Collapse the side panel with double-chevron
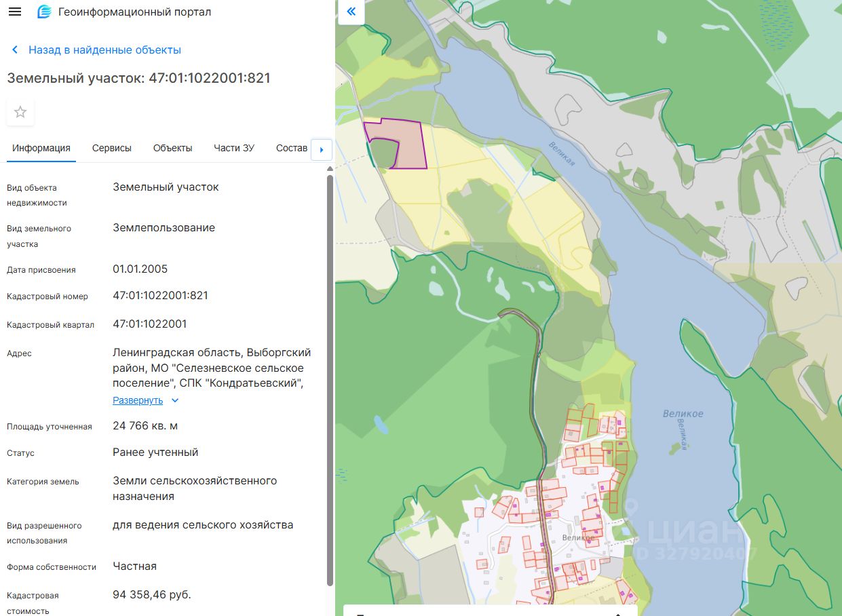This screenshot has width=842, height=616. (x=351, y=12)
